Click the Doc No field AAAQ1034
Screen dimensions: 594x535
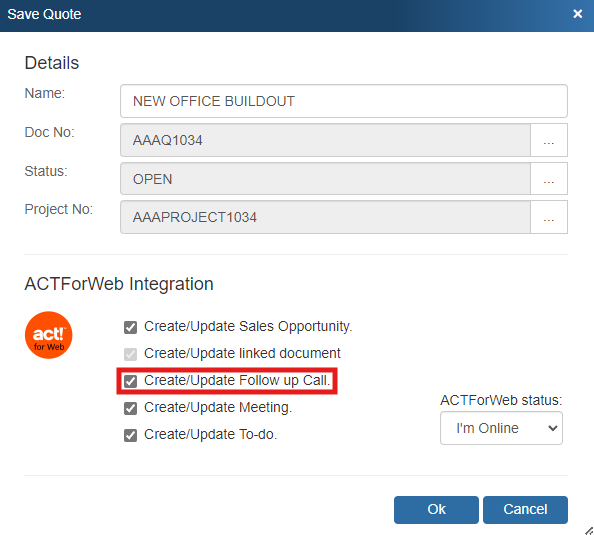point(325,140)
